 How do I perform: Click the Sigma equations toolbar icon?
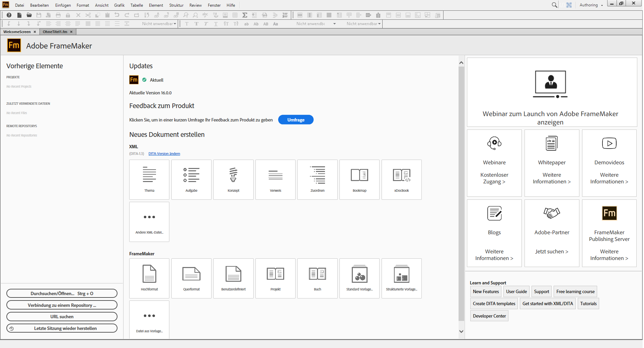pyautogui.click(x=245, y=15)
